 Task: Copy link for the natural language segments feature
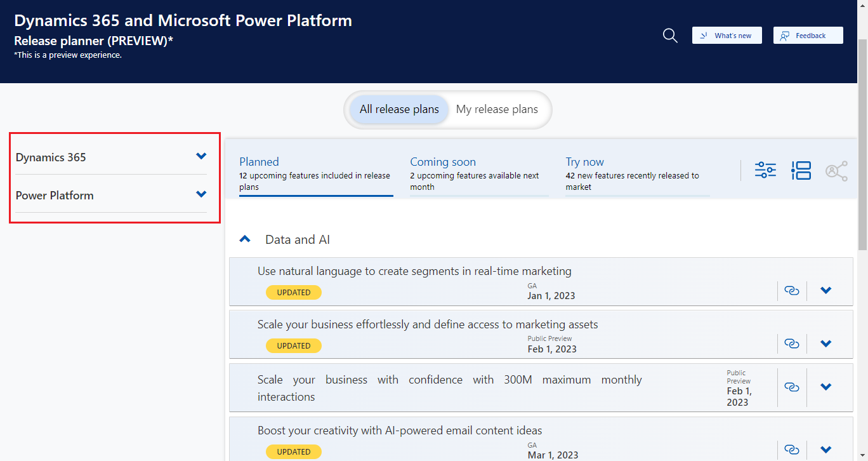click(792, 290)
